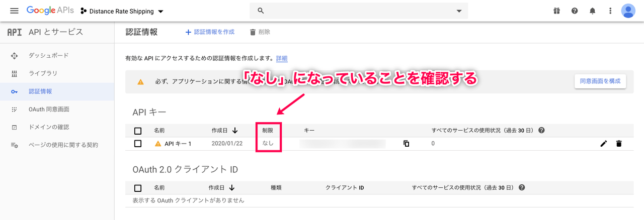644x220 pixels.
Task: Open the gift free trial icon
Action: pos(556,11)
